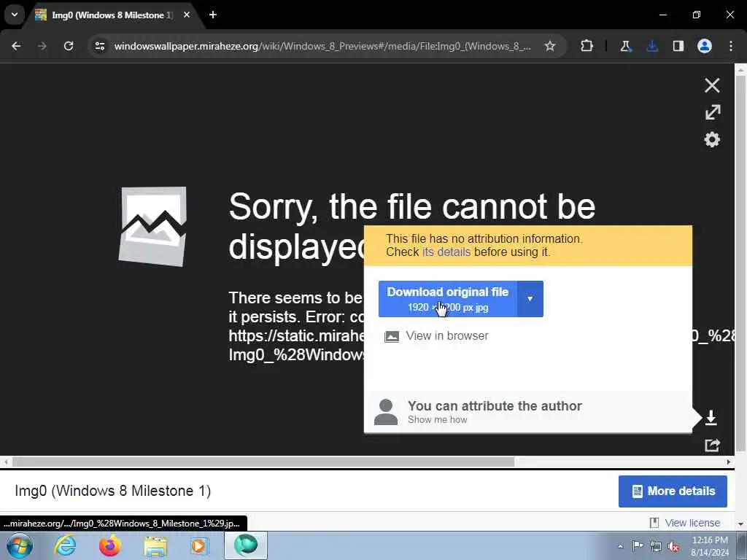
Task: Click the attribution author person icon
Action: coord(386,412)
